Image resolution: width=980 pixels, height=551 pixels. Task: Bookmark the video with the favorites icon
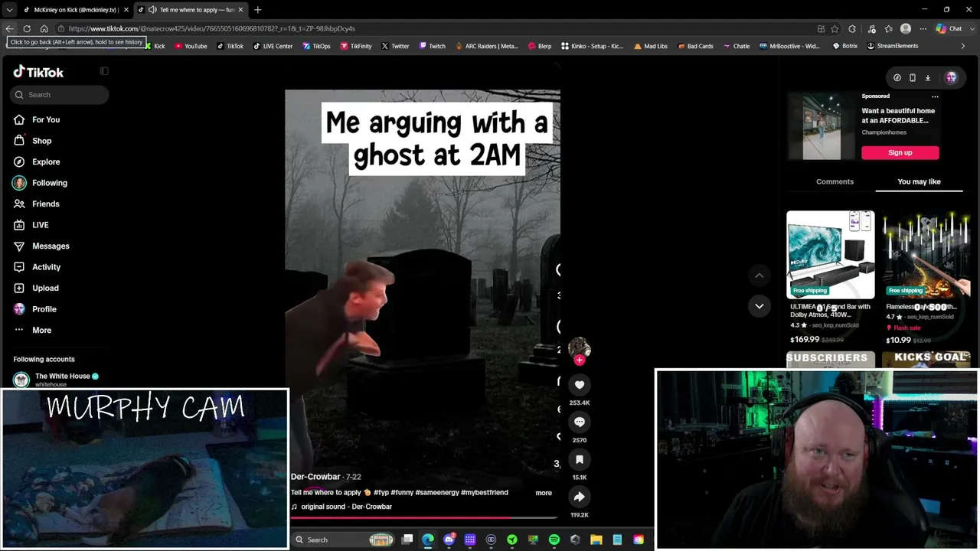tap(580, 459)
